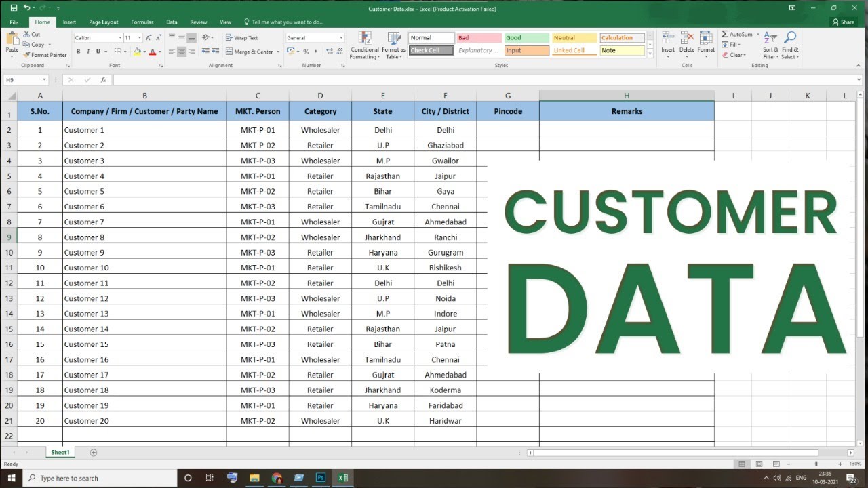Expand the cell styles gallery
Screen dimensions: 868x488
(650, 53)
